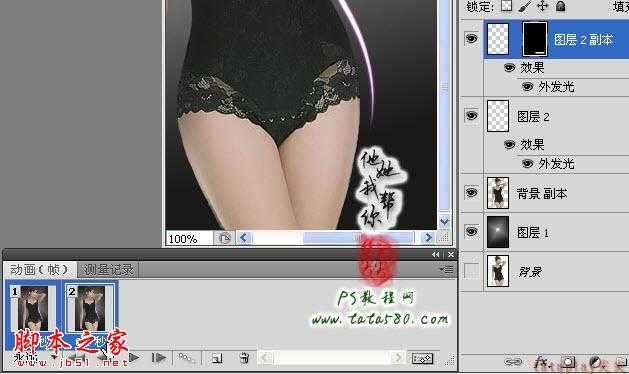Select the 图层 2 layer name
This screenshot has width=629, height=374.
click(533, 117)
